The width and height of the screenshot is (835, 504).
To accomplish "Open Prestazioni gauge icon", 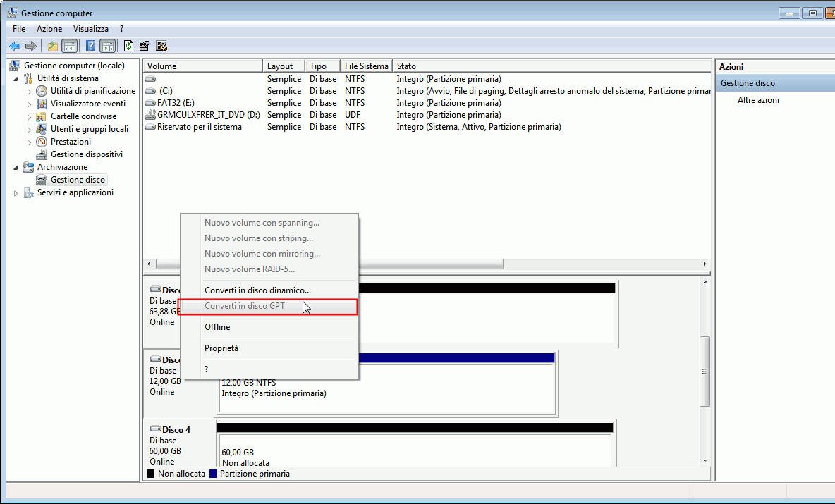I will 42,142.
